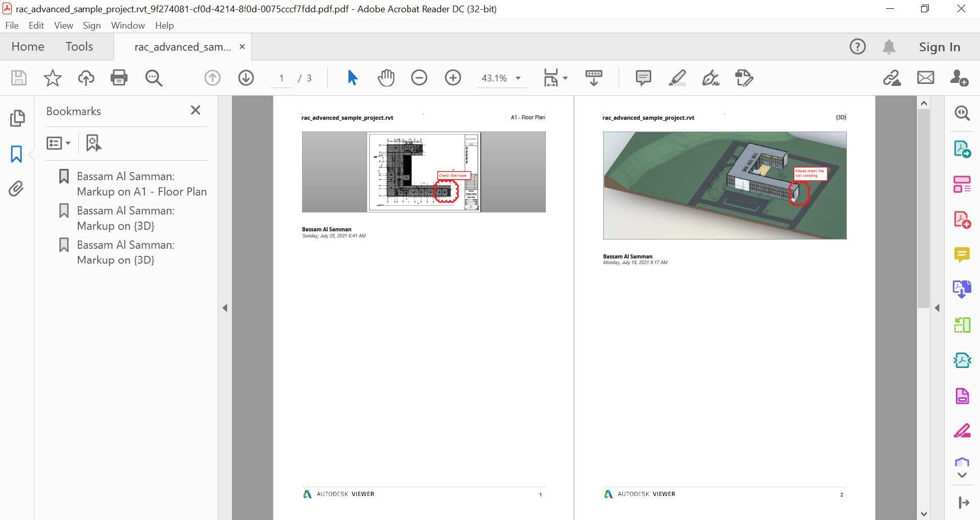Activate the Hand pan tool
Viewport: 980px width, 520px height.
coord(386,78)
